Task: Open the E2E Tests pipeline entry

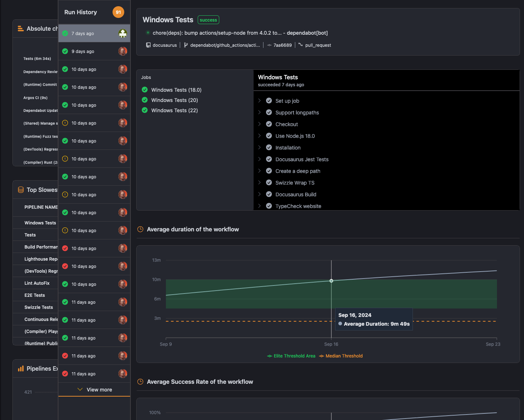Action: [34, 295]
